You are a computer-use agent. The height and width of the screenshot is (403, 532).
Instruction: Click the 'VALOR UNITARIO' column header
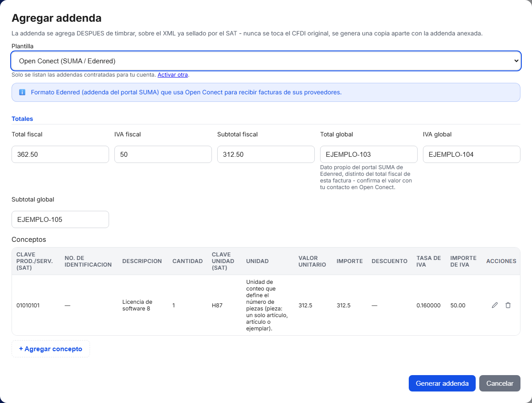tap(312, 261)
